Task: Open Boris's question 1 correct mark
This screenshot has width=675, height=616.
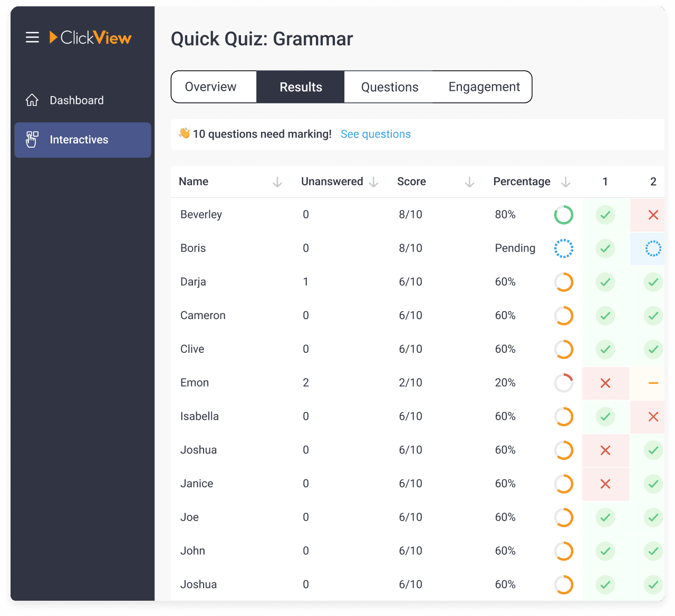Action: click(x=605, y=248)
